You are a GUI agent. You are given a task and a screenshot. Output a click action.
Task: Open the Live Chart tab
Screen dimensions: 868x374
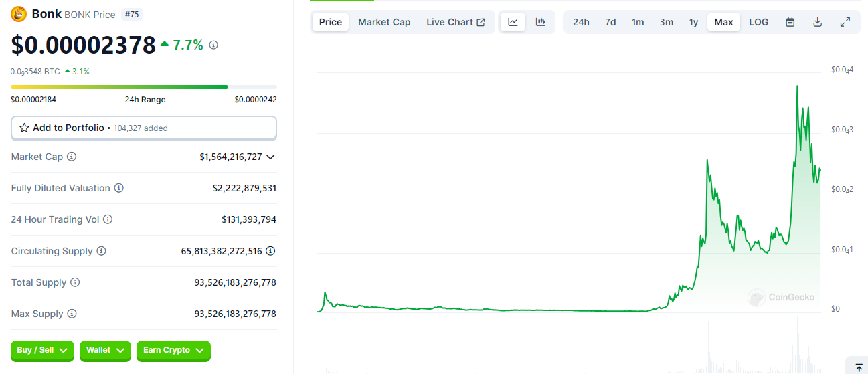point(456,22)
